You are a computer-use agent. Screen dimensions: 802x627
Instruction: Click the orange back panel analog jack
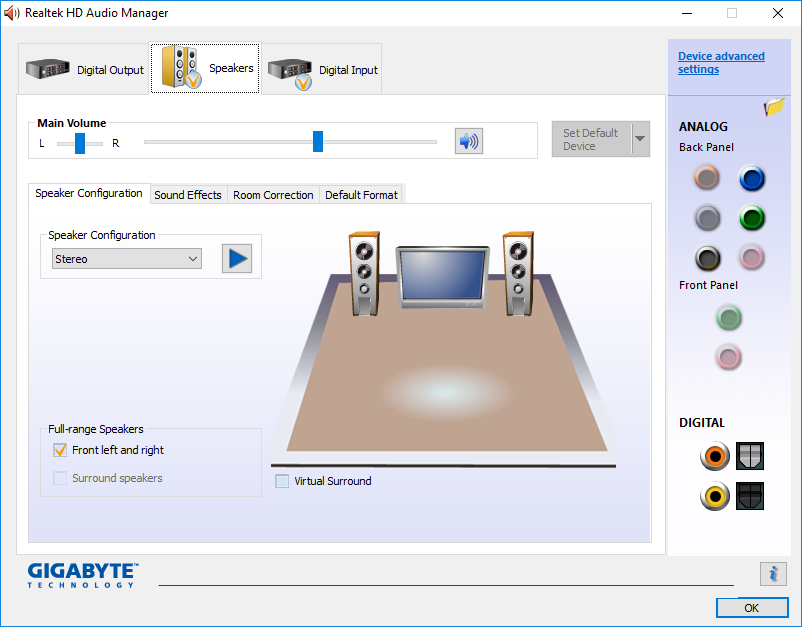pyautogui.click(x=707, y=177)
